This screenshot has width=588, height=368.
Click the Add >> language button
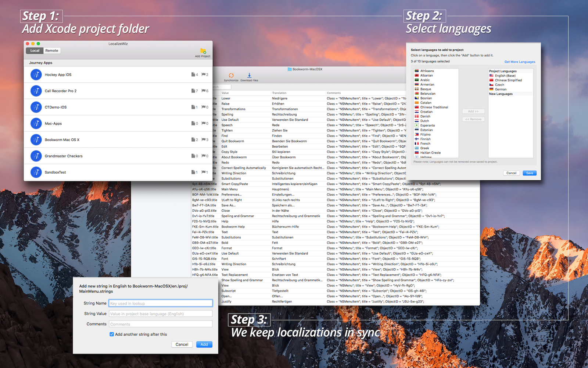[x=473, y=112]
